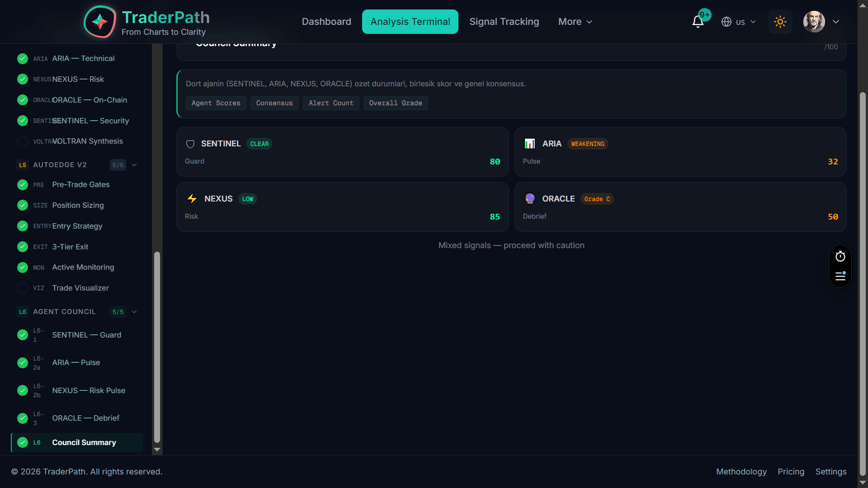
Task: Click the SENTINEL score 80
Action: [x=495, y=162]
